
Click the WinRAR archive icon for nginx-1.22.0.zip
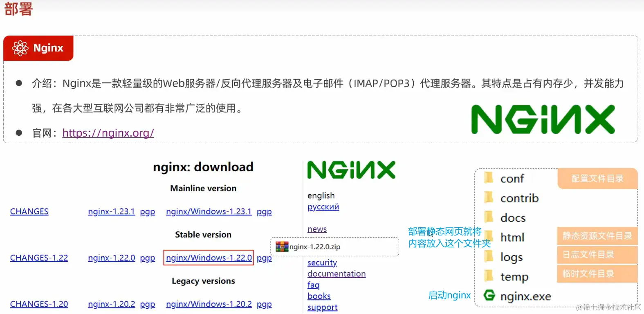click(x=282, y=247)
